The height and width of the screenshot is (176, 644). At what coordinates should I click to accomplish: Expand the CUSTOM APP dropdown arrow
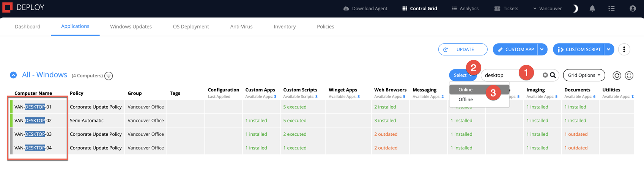point(542,49)
